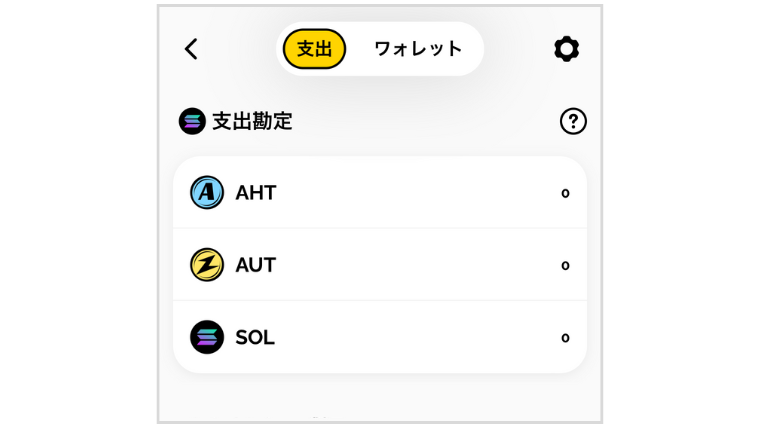
Task: Select the 支出 tab
Action: click(x=314, y=49)
